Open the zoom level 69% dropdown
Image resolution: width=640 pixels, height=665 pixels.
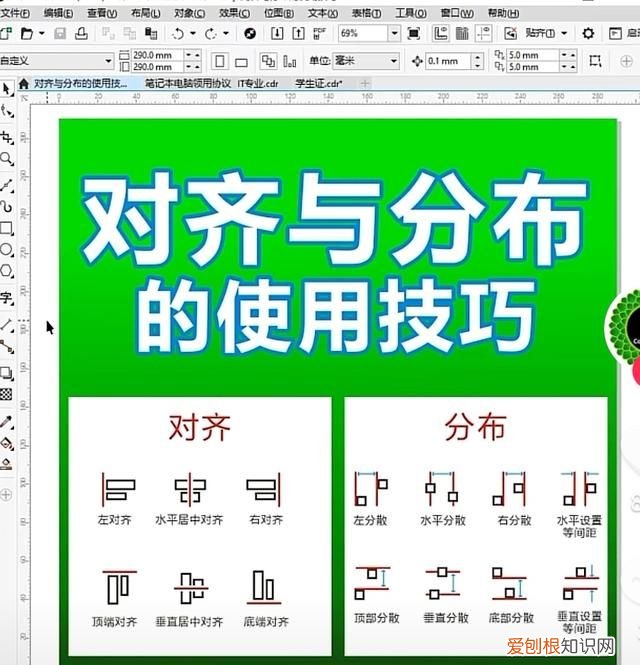coord(394,33)
